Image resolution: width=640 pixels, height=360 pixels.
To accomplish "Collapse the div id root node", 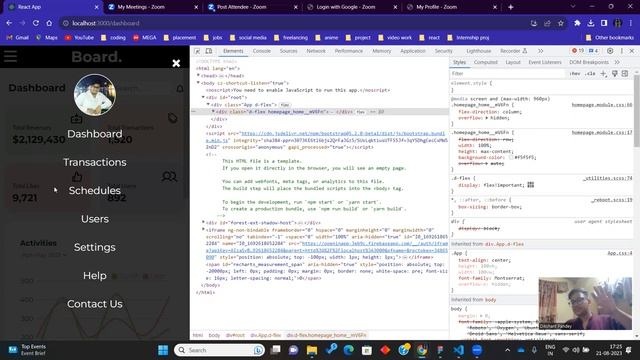I will coord(203,97).
